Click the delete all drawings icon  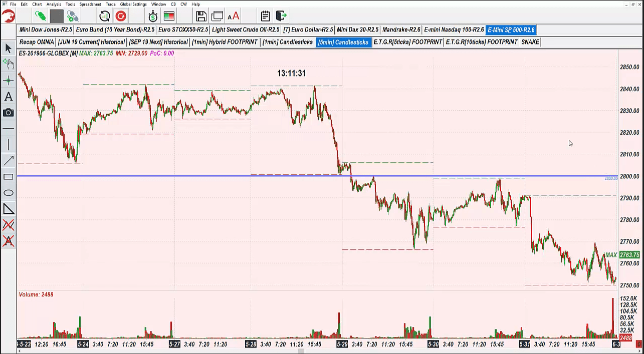click(x=8, y=225)
